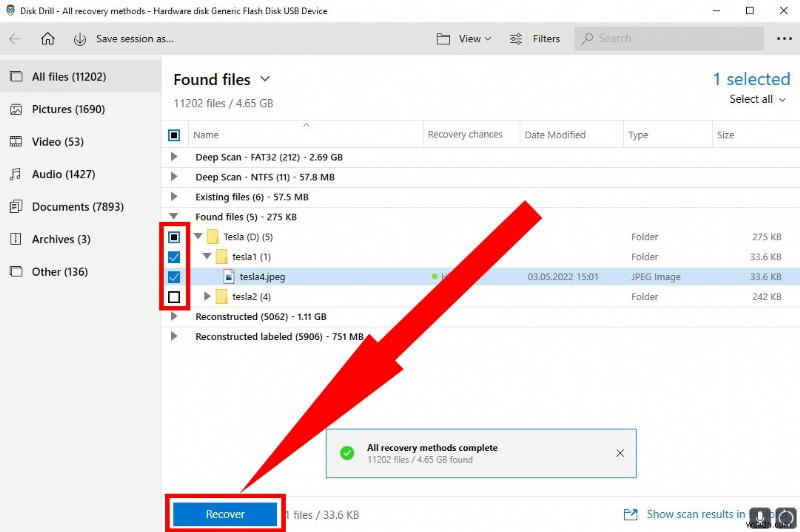Click the Other category icon

[x=16, y=272]
